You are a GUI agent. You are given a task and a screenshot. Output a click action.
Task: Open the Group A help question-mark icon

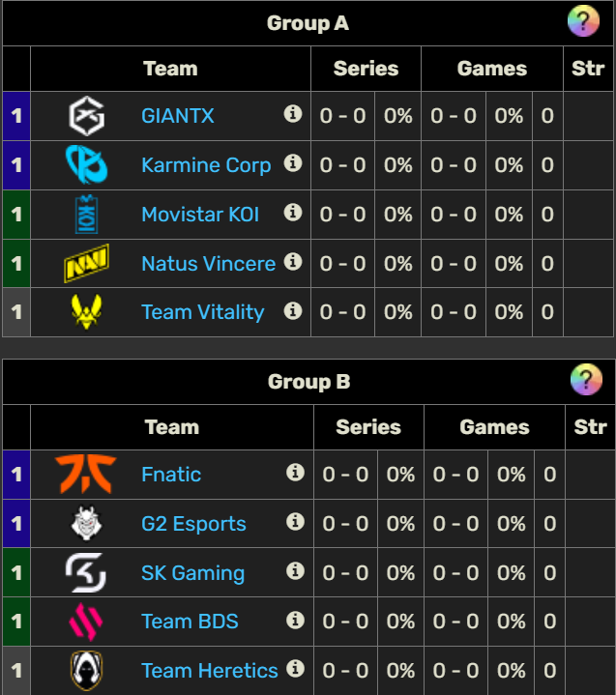tap(583, 21)
